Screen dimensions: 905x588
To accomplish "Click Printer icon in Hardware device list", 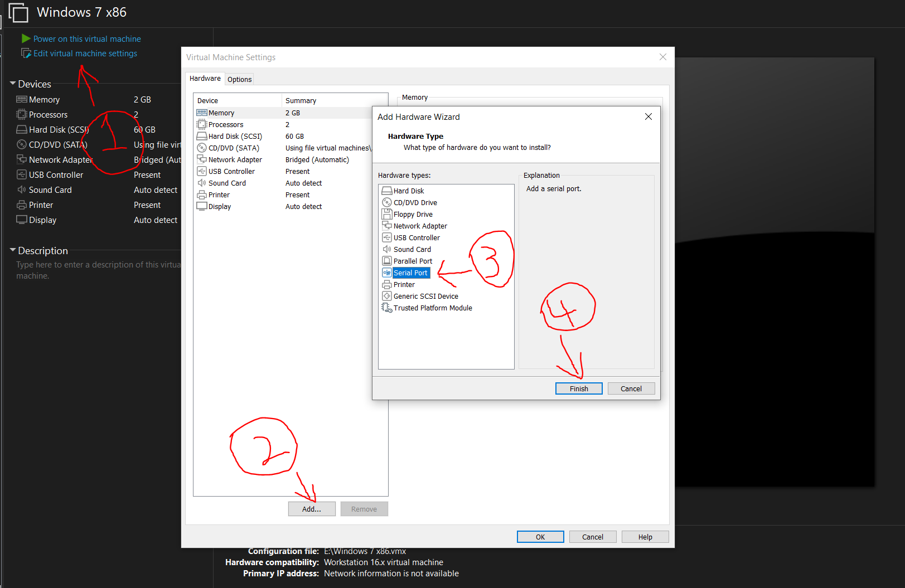I will [x=202, y=195].
